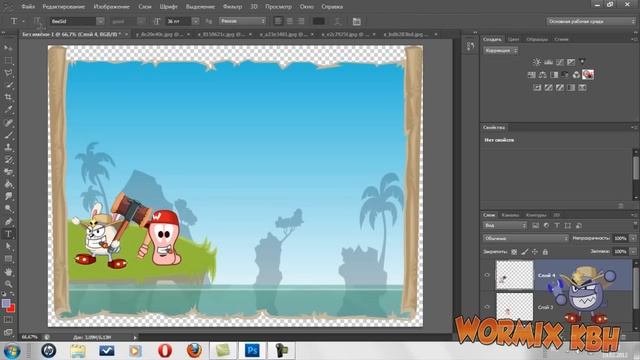Open the Окно menu
Screen dimensions: 640x360
pos(307,7)
